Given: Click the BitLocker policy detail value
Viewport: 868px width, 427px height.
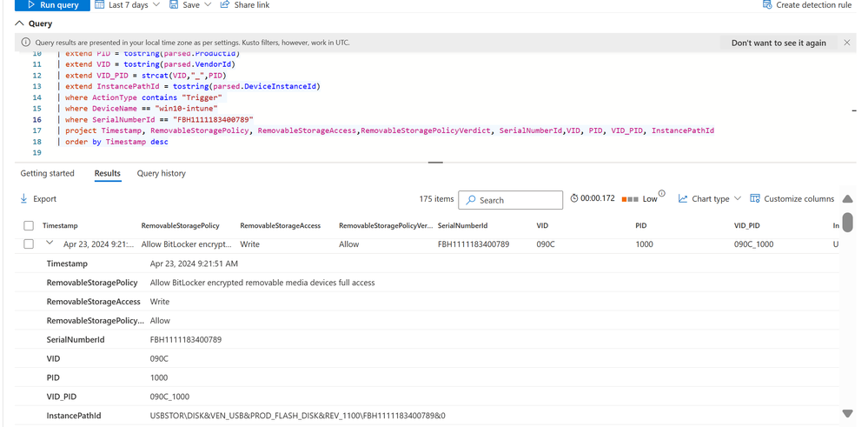Looking at the screenshot, I should pyautogui.click(x=262, y=283).
